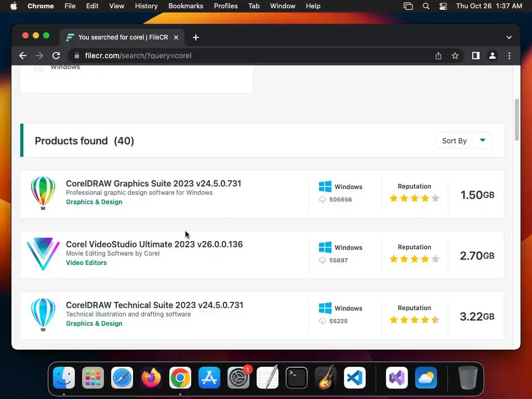Click the download count 505656
This screenshot has width=532, height=399.
pos(340,199)
